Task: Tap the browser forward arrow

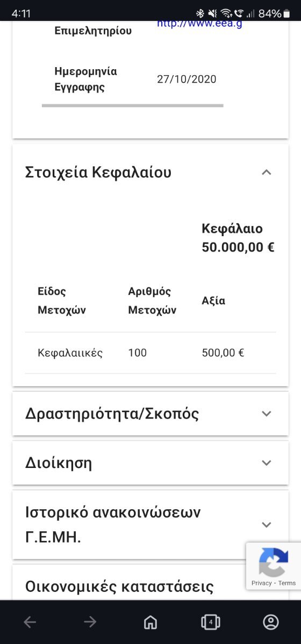Action: pos(90,622)
